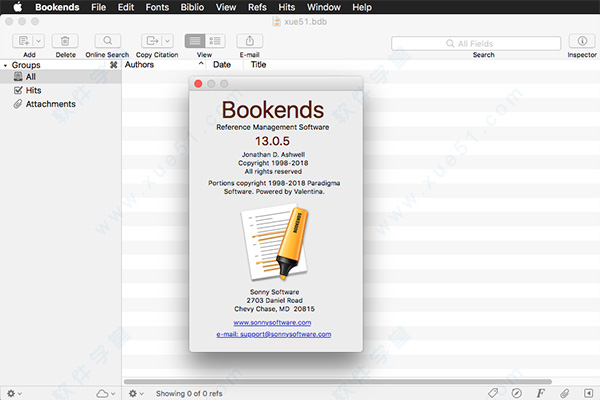Click the tag icon in status bar
Screen dimensions: 600x400
tap(493, 393)
